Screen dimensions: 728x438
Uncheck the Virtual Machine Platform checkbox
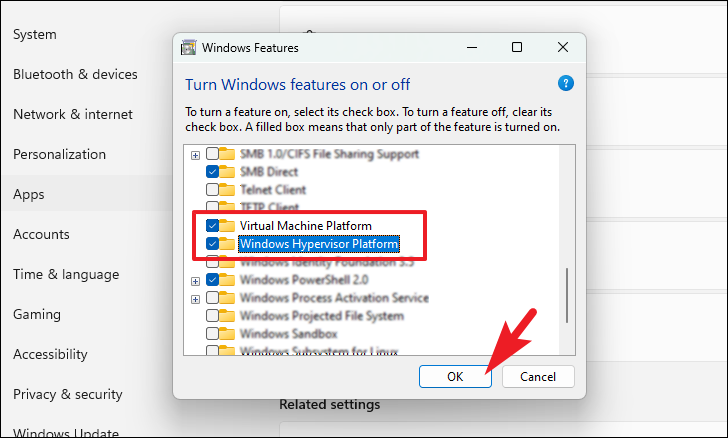tap(212, 226)
